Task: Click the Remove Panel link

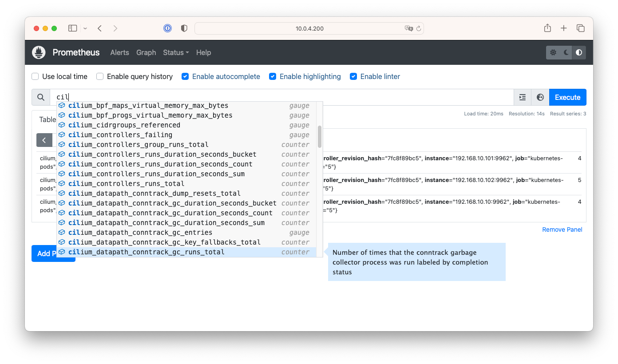Action: [x=562, y=229]
